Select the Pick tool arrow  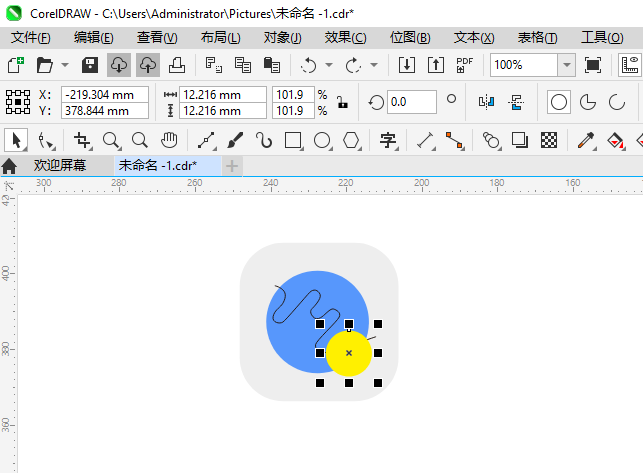16,140
